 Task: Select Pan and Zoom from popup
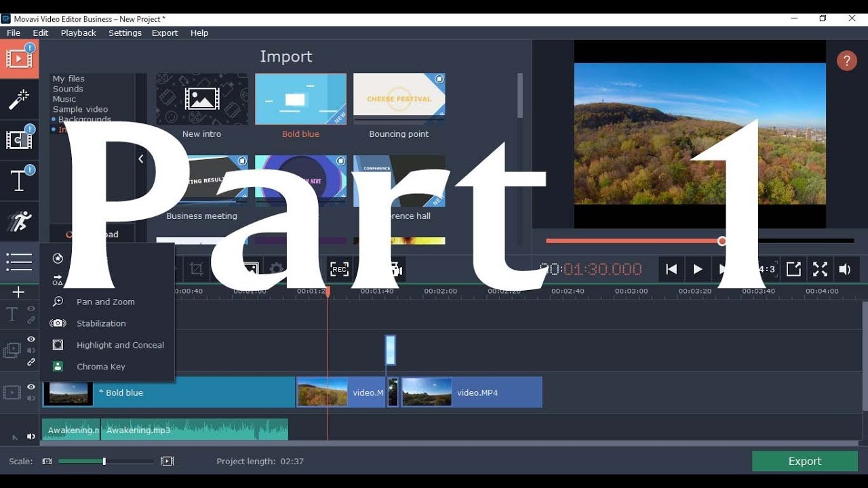pyautogui.click(x=106, y=302)
